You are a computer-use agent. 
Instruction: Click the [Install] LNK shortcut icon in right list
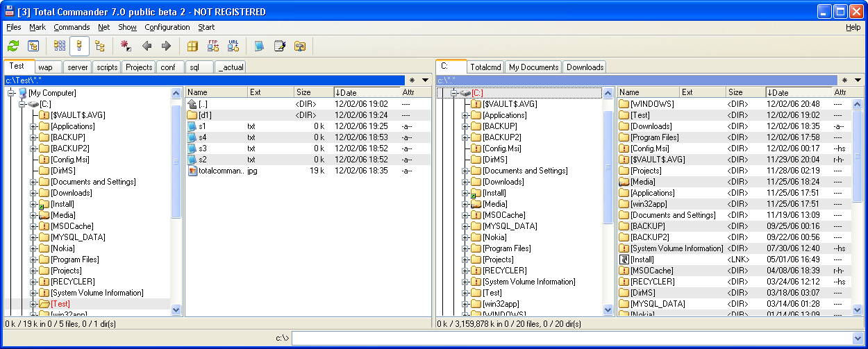[624, 259]
